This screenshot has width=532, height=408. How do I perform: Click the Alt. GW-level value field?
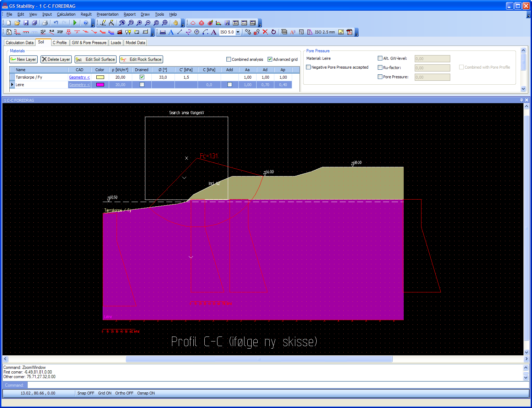(432, 59)
